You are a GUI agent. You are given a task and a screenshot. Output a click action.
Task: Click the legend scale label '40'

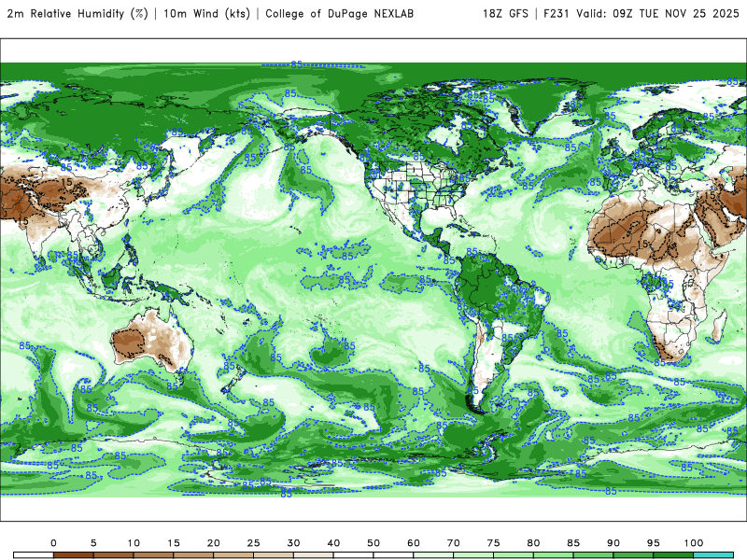pyautogui.click(x=333, y=543)
